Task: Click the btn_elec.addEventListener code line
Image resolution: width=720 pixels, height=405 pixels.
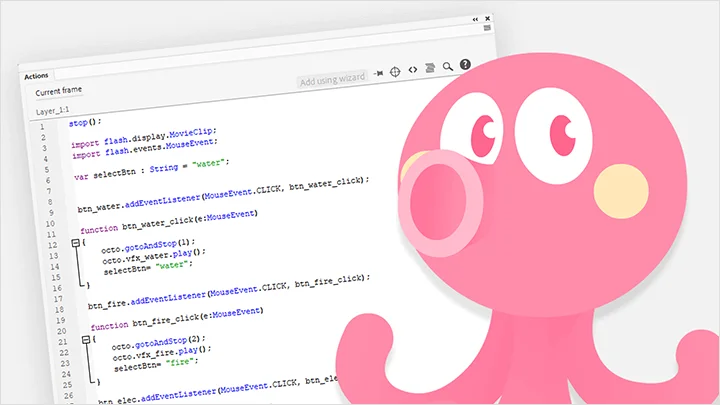Action: coord(218,390)
